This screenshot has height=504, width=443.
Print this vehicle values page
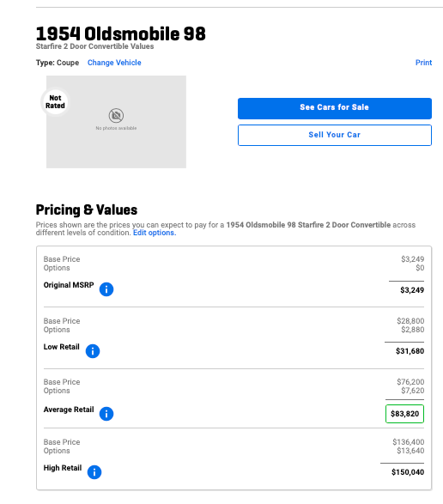coord(423,63)
